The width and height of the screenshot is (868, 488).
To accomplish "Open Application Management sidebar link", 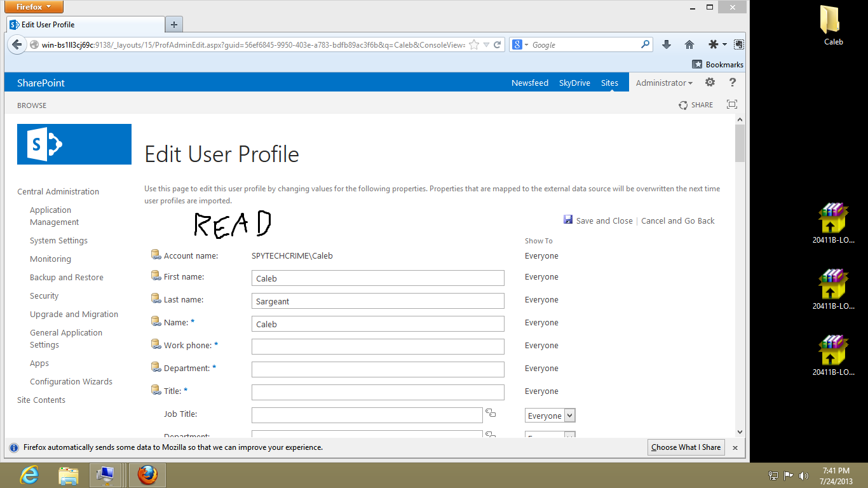I will [55, 216].
